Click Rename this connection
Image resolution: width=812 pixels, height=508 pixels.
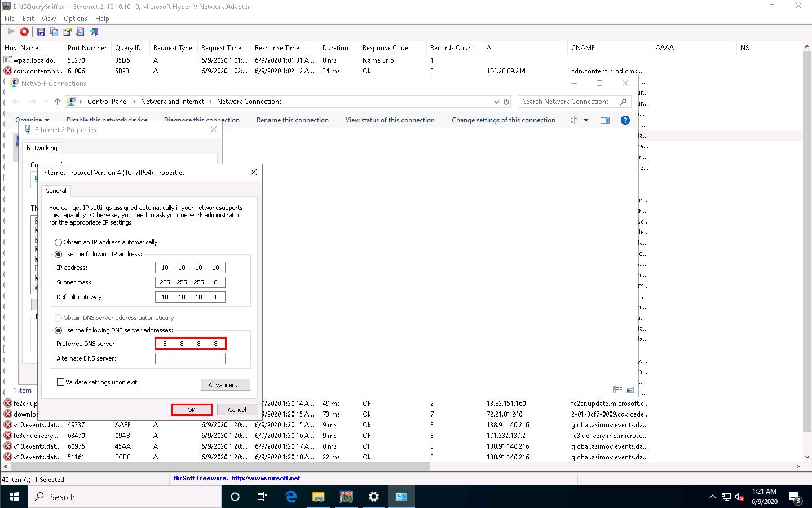pos(293,120)
